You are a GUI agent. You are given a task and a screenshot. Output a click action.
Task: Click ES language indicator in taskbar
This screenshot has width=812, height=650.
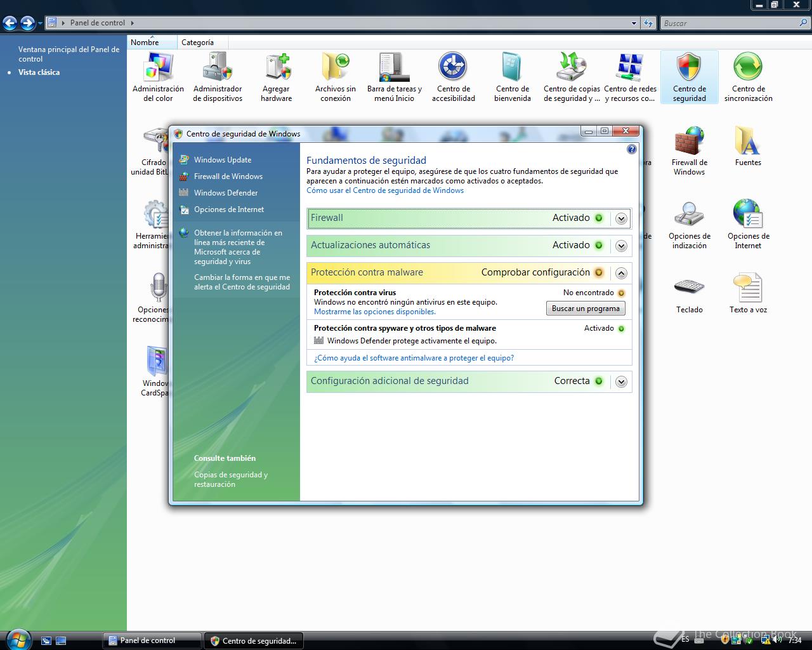[685, 639]
